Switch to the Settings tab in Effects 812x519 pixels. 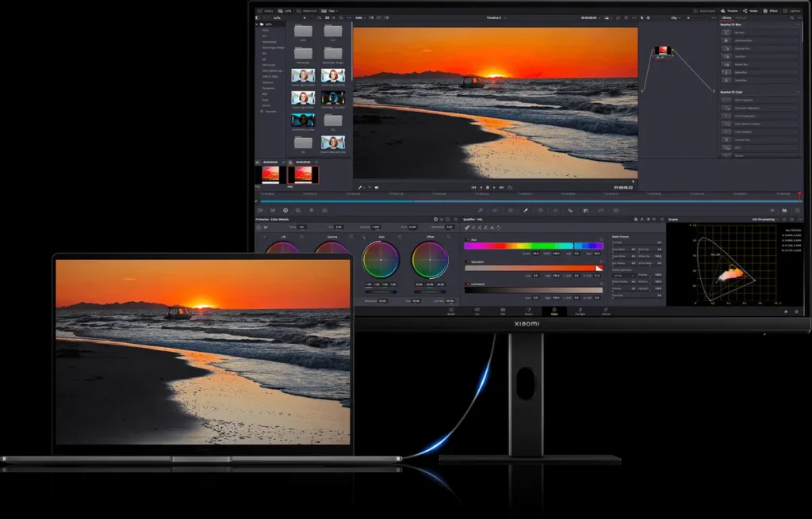pyautogui.click(x=741, y=17)
